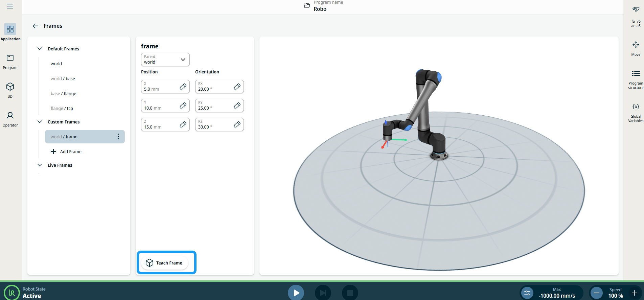Image resolution: width=644 pixels, height=300 pixels.
Task: Open the hamburger menu
Action: 10,6
